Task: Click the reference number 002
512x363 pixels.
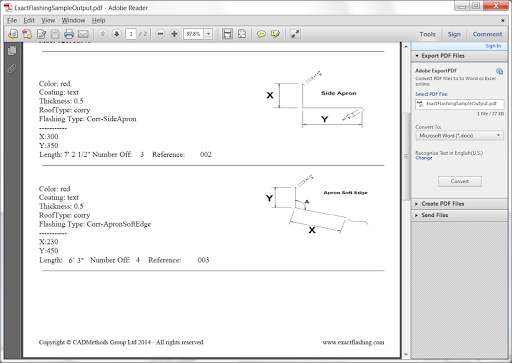Action: (x=206, y=155)
